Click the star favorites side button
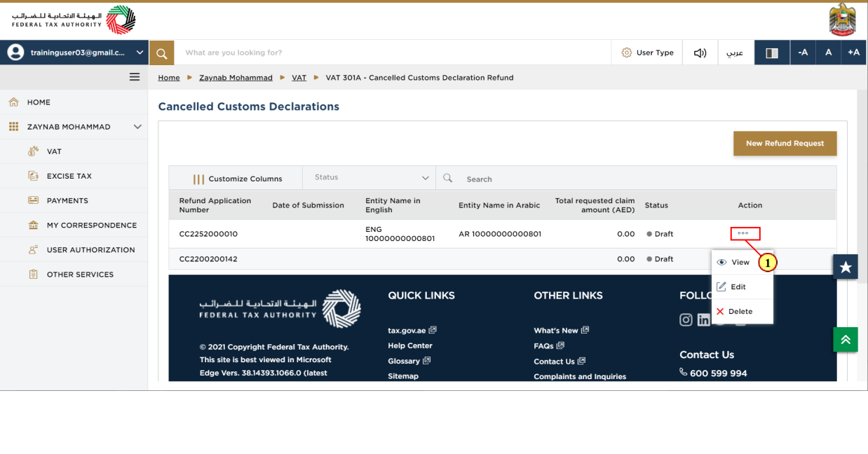868x454 pixels. [x=846, y=267]
